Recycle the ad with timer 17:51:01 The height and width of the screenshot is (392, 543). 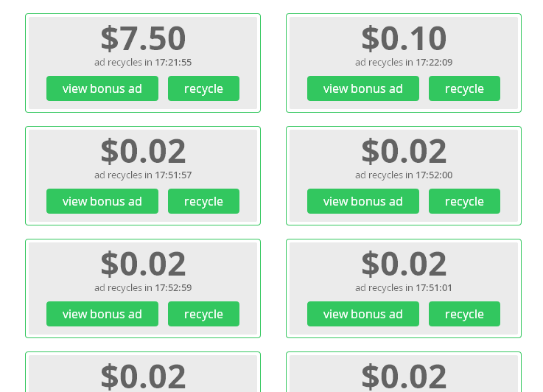464,314
